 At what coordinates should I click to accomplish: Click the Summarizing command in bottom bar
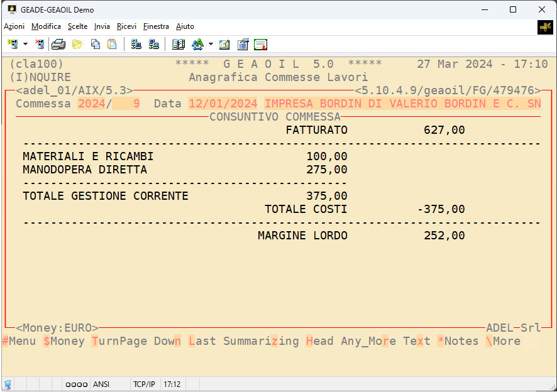[x=261, y=341]
